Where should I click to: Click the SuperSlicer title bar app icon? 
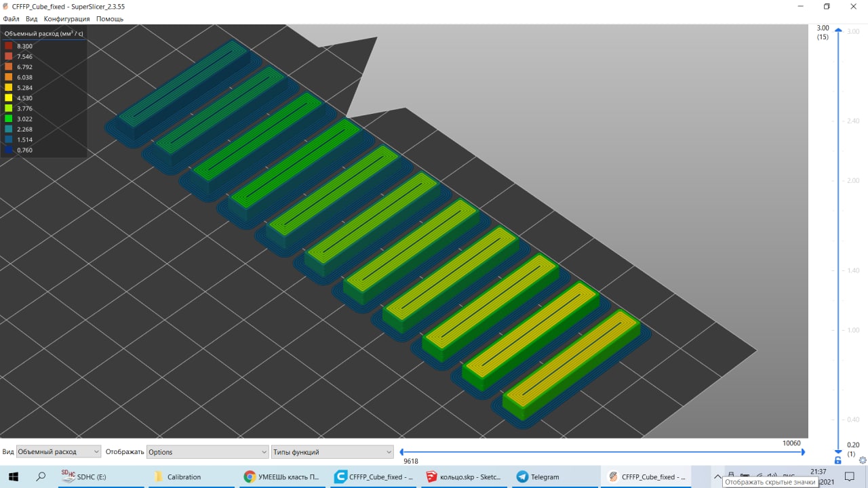coord(6,6)
